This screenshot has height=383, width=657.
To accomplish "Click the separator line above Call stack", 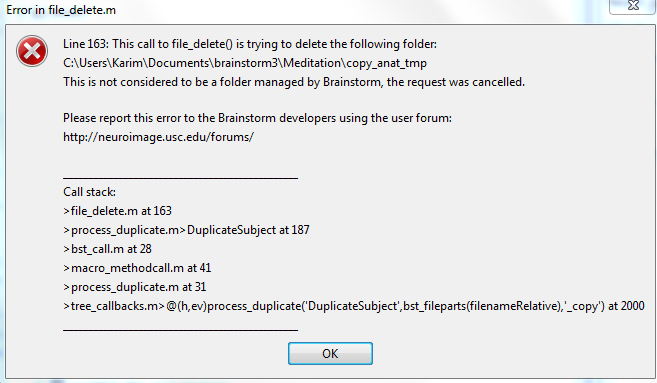I will coord(181,178).
